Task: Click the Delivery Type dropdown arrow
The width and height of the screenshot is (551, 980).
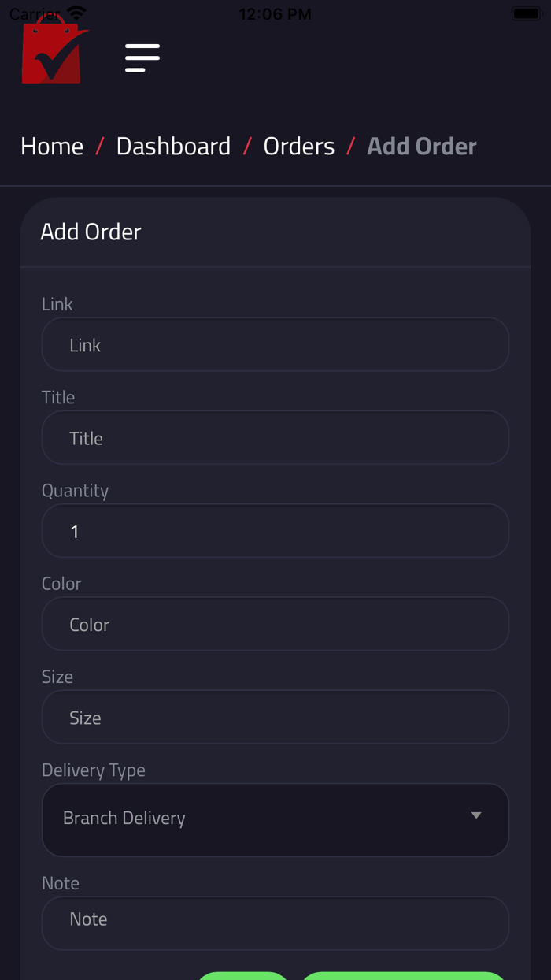Action: click(476, 815)
